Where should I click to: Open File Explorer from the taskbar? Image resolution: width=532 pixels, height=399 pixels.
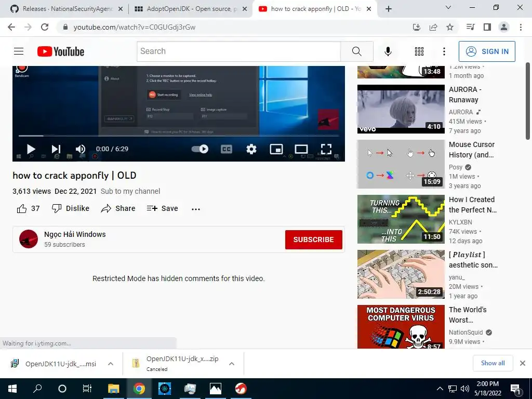pyautogui.click(x=114, y=389)
